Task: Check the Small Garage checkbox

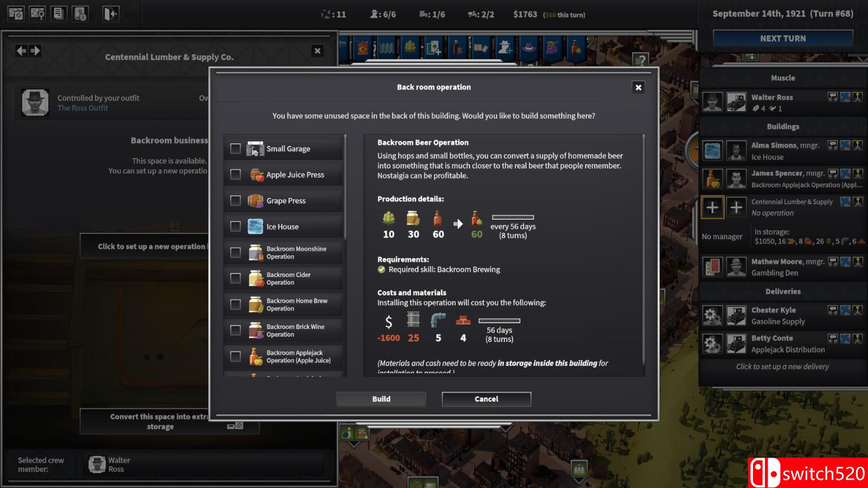Action: point(235,149)
